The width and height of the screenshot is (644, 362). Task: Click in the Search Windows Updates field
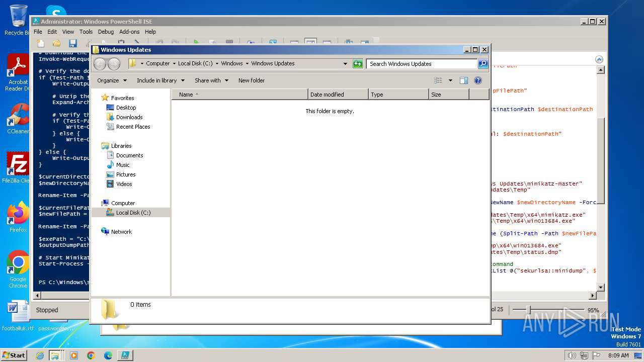(x=422, y=64)
